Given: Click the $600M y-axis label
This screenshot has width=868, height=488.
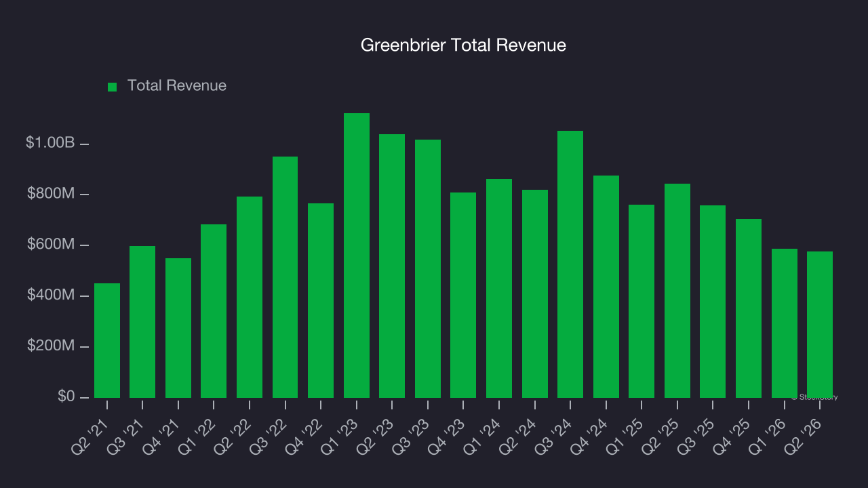Looking at the screenshot, I should [x=51, y=245].
